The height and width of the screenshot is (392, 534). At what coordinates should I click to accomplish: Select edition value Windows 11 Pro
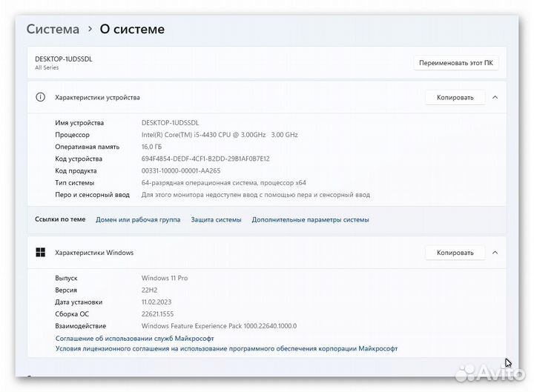165,278
